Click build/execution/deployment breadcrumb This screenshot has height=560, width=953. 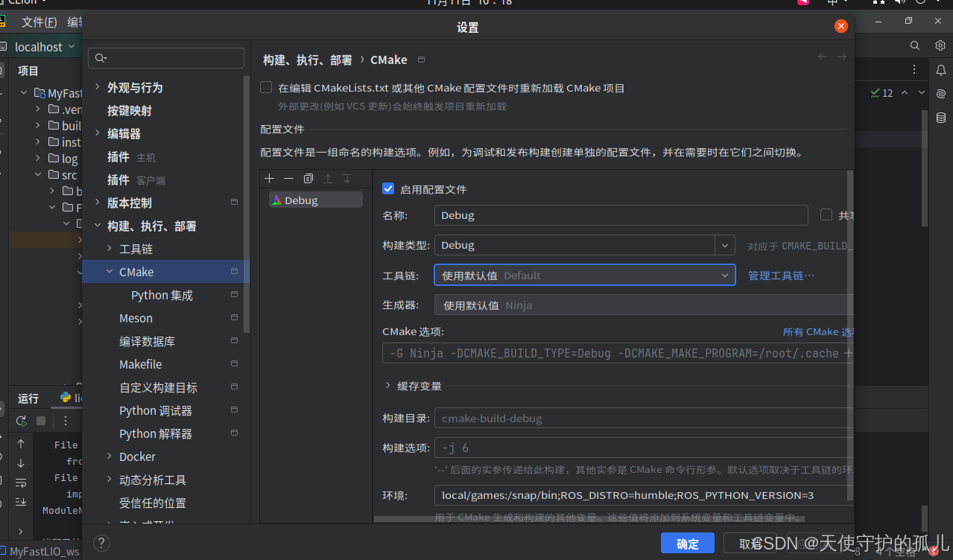coord(308,60)
